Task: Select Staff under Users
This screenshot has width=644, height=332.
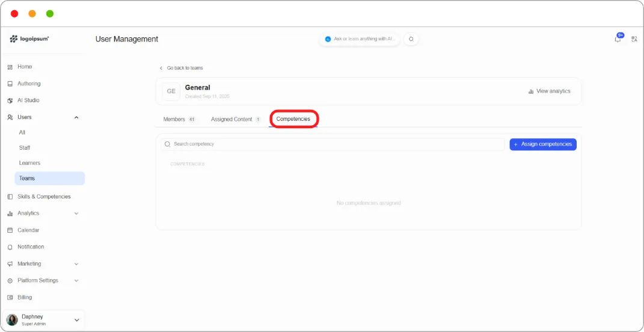Action: [x=25, y=147]
